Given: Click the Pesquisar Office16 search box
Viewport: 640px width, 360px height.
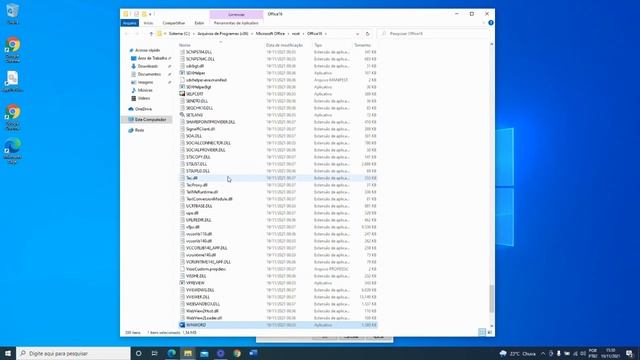Looking at the screenshot, I should [433, 33].
